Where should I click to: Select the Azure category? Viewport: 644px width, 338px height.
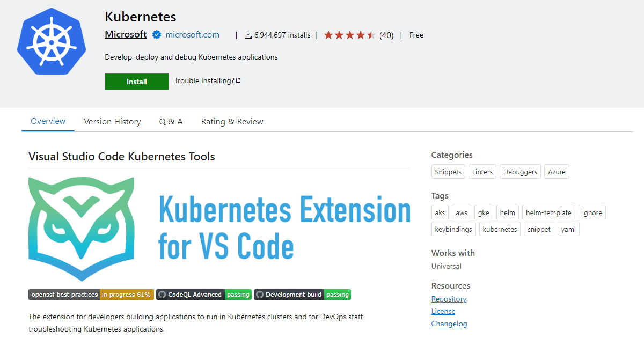557,172
